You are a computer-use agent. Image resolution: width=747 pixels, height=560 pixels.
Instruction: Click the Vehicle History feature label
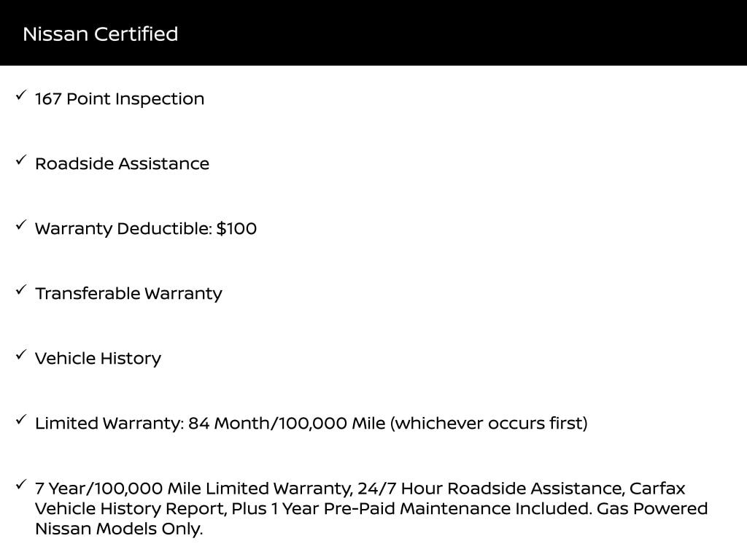click(98, 359)
